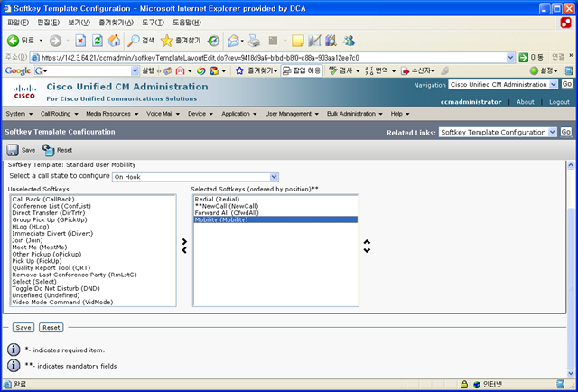Image resolution: width=578 pixels, height=392 pixels.
Task: Select Mobility (Mobility) in Selected Softkeys
Action: (x=275, y=219)
